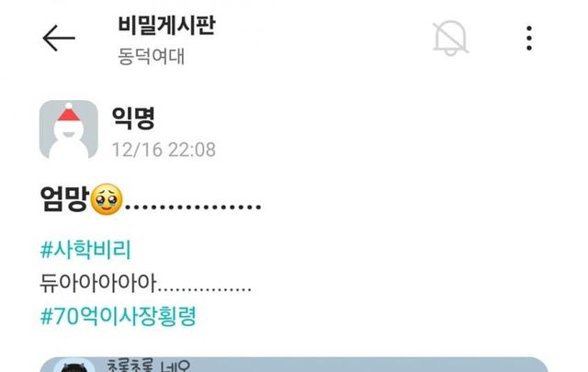Open the #사학비리 hashtag

click(85, 249)
